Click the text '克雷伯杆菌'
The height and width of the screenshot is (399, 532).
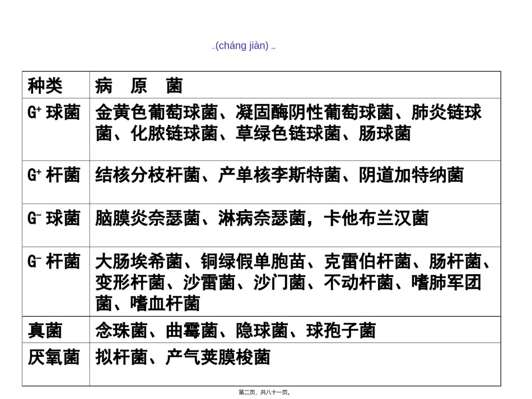[367, 261]
